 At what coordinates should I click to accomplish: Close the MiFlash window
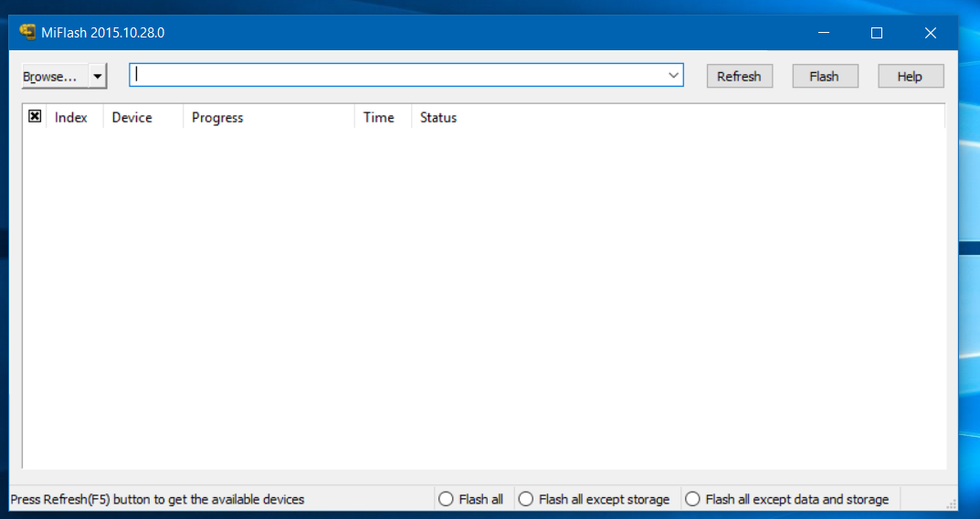931,33
